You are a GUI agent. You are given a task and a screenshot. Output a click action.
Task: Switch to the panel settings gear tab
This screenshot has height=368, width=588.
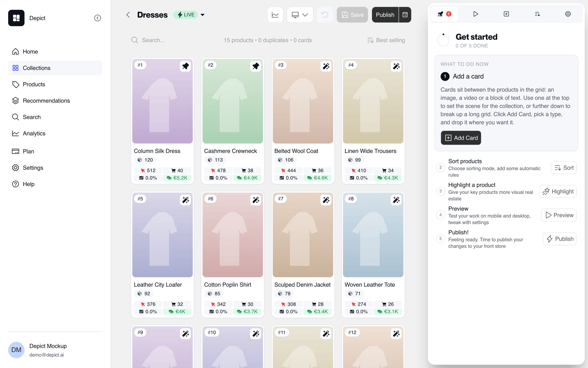click(568, 14)
